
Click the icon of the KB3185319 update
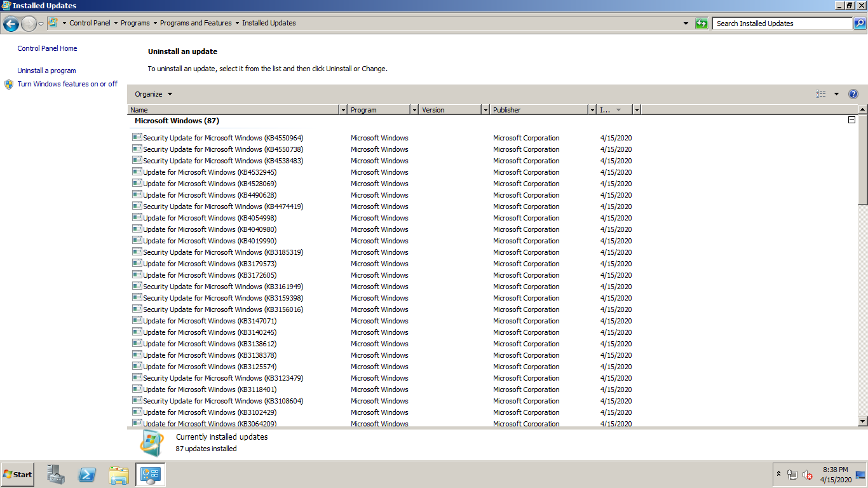coord(137,252)
